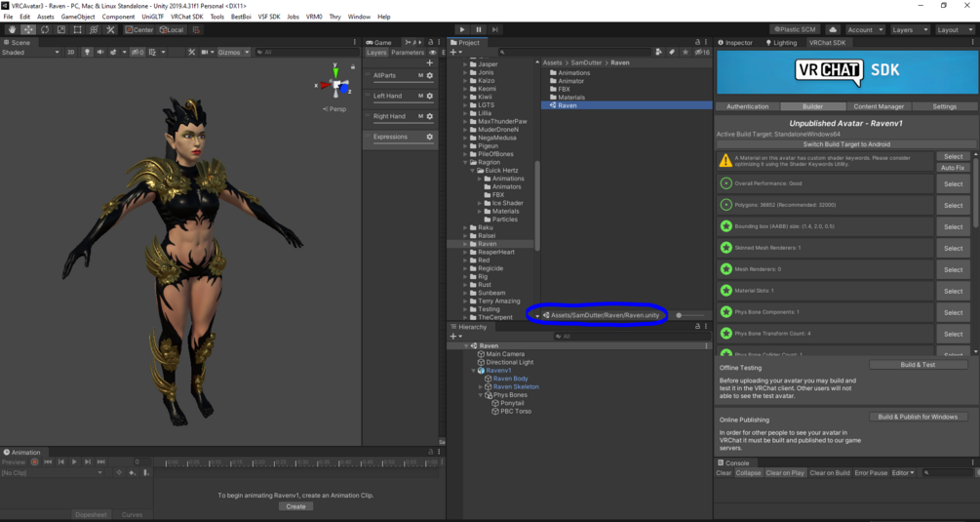Click the Play button
980x522 pixels.
pyautogui.click(x=462, y=29)
